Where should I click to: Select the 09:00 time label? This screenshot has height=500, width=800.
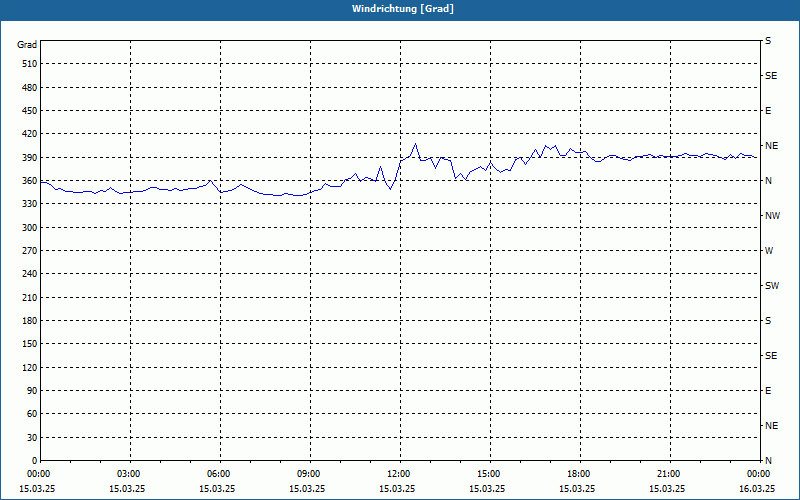click(x=310, y=474)
